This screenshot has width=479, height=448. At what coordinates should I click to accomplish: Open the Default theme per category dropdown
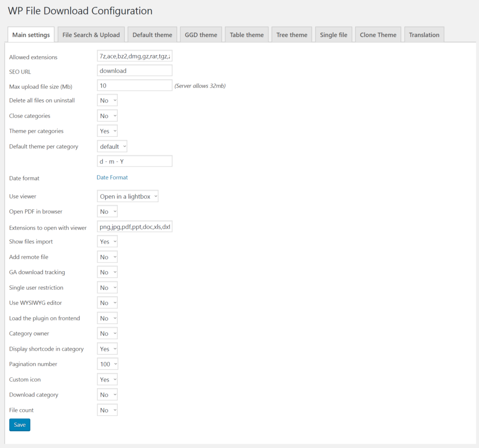point(112,147)
